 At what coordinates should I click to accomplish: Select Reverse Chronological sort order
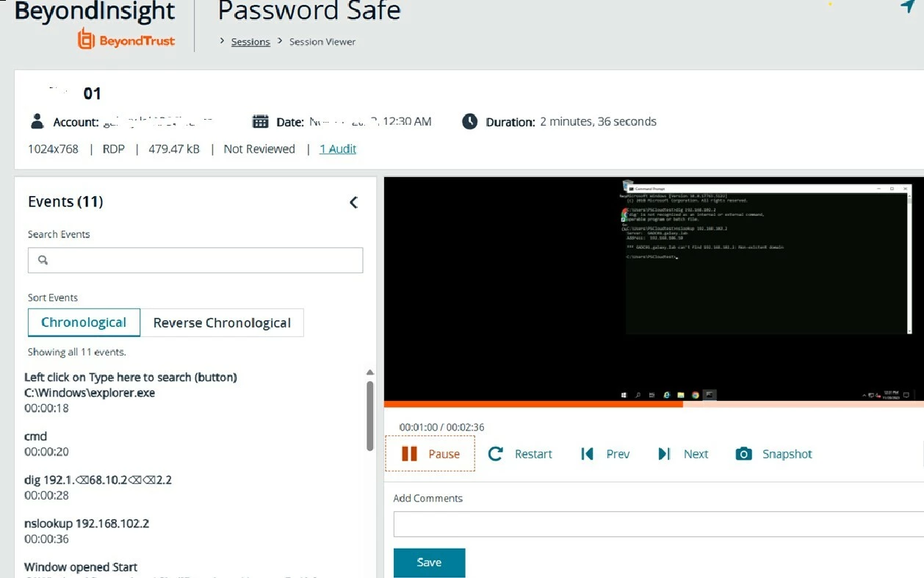pyautogui.click(x=222, y=322)
